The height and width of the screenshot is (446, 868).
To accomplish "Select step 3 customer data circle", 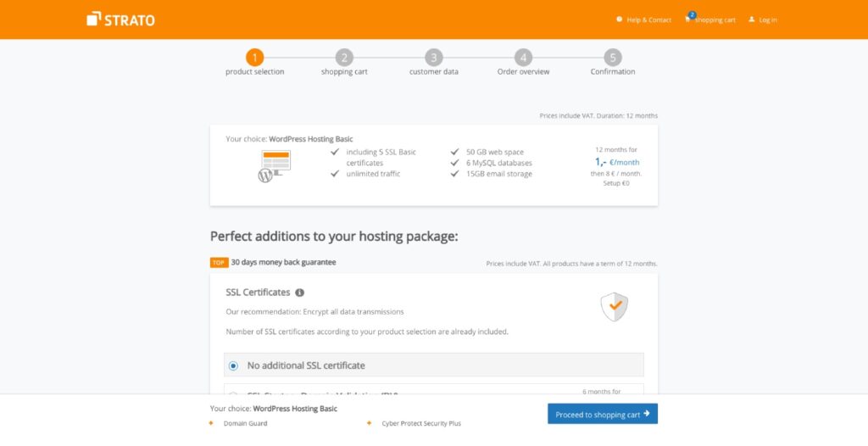I will pos(434,58).
